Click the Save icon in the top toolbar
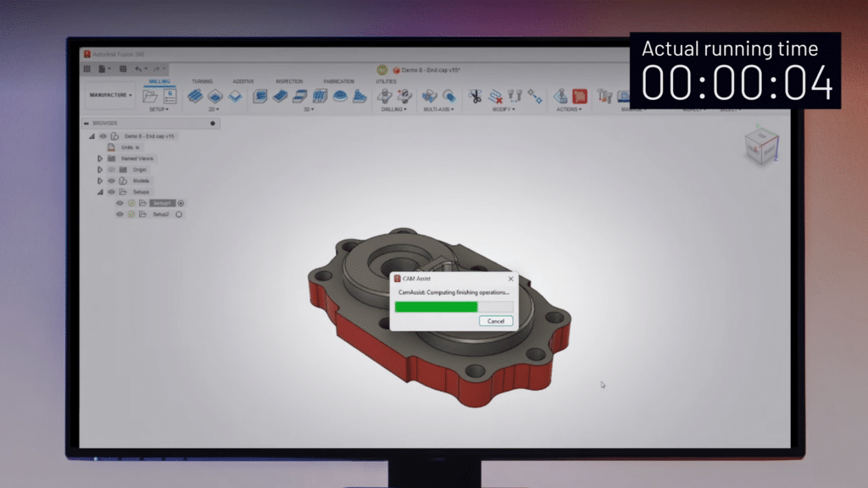Viewport: 868px width, 488px height. (x=122, y=69)
